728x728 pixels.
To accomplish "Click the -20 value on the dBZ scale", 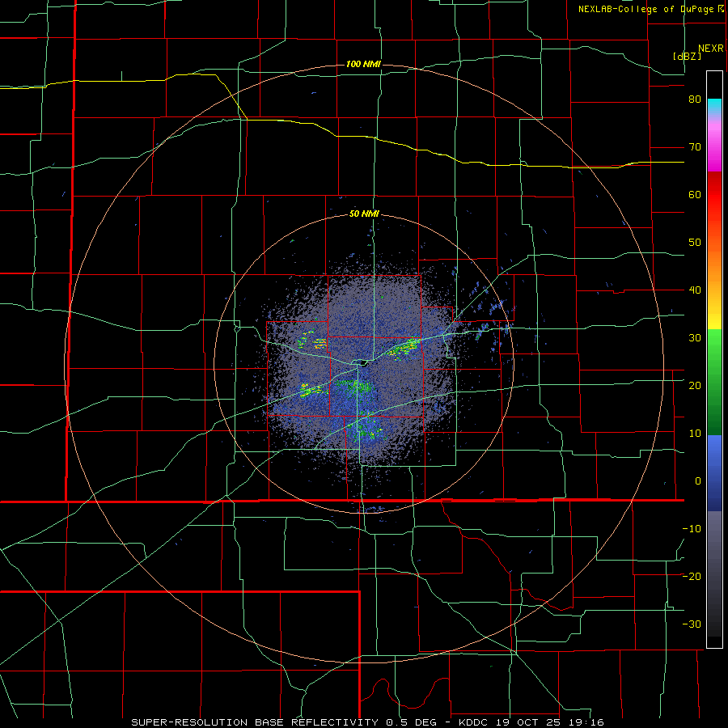I will [692, 576].
